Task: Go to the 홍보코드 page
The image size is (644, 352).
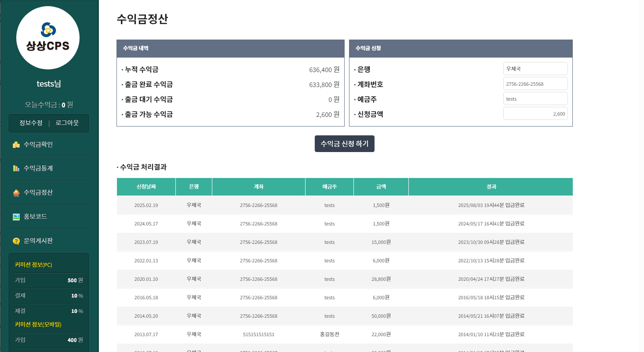Action: (x=35, y=217)
